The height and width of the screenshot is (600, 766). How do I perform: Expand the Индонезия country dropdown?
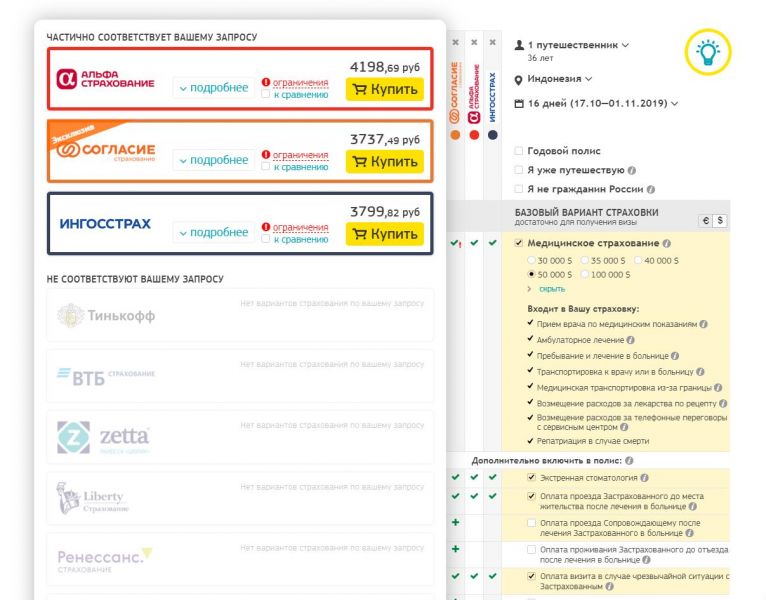[x=553, y=79]
